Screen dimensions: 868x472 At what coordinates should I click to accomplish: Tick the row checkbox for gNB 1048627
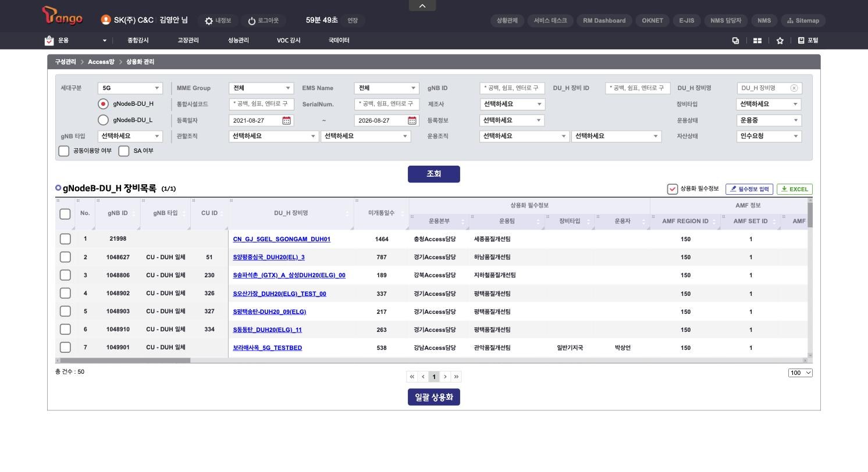65,257
